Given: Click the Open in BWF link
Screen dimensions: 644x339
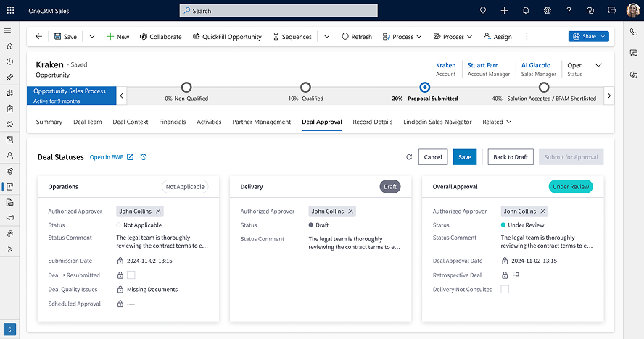Looking at the screenshot, I should click(111, 157).
